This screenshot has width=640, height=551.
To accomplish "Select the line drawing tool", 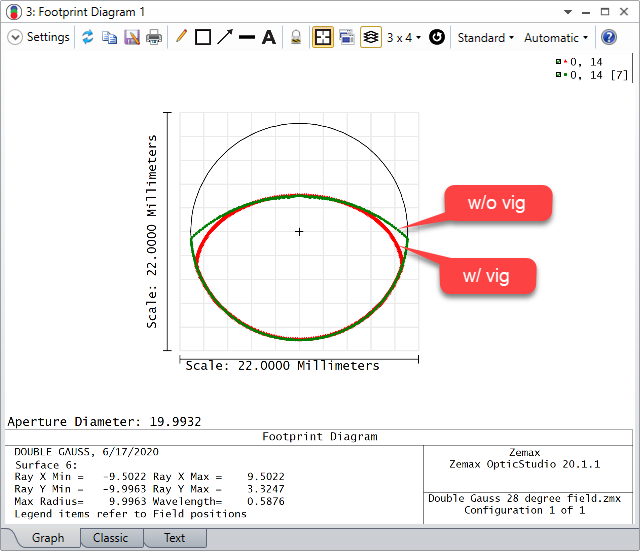I will (247, 38).
